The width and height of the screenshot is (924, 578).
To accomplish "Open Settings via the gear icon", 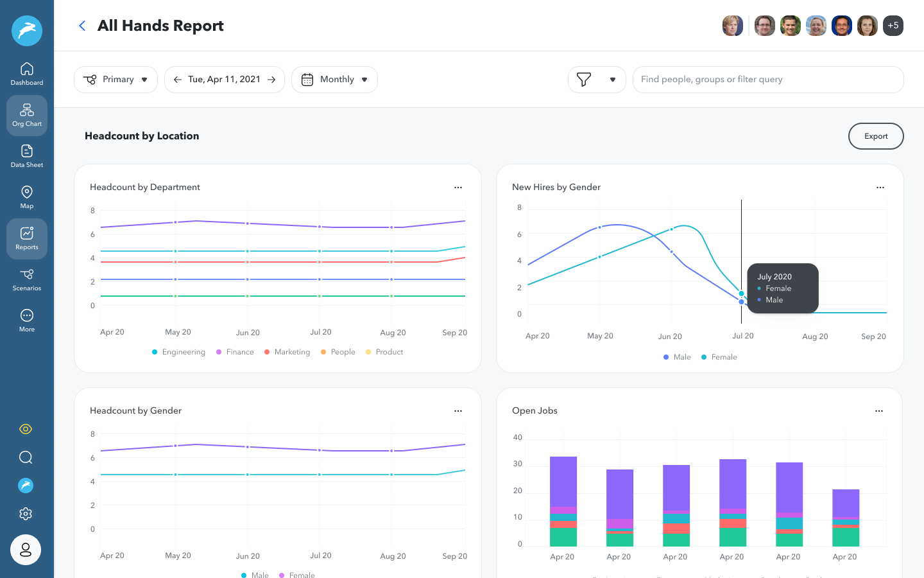I will tap(26, 513).
